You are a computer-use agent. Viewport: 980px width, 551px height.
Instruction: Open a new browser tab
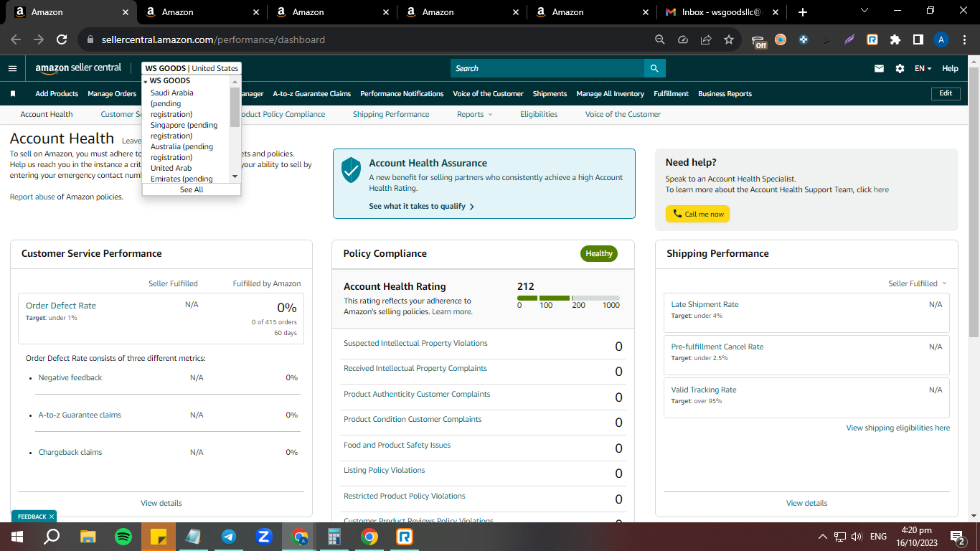(x=803, y=12)
